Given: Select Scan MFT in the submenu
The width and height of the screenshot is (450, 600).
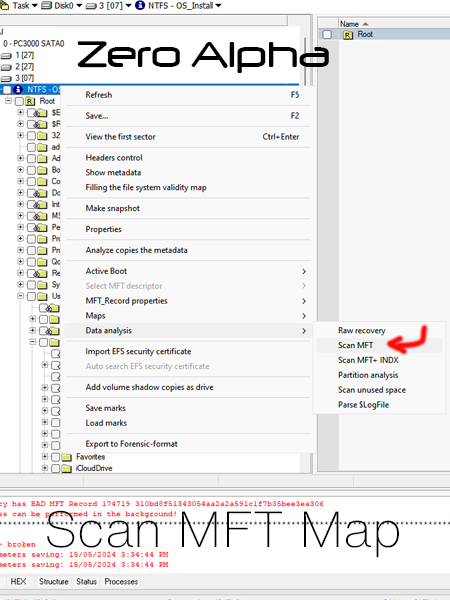Looking at the screenshot, I should point(380,346).
